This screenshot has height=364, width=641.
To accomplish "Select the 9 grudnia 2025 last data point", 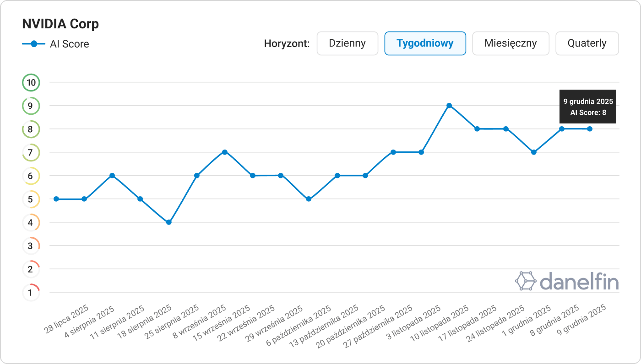I will 590,129.
